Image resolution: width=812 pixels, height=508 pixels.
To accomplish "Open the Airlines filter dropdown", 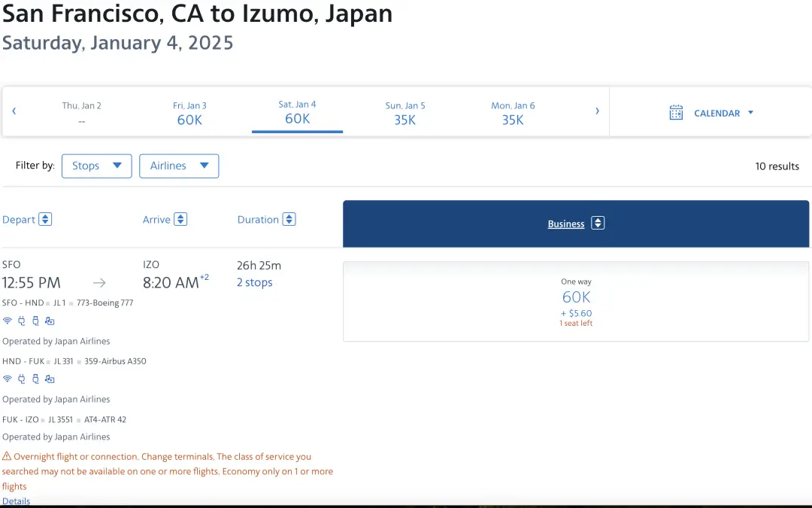I will [179, 166].
